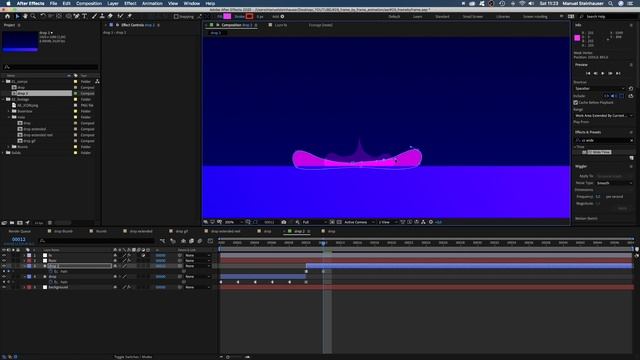This screenshot has width=640, height=360.
Task: Hide the drop 2 layer eye toggle
Action: [4, 266]
